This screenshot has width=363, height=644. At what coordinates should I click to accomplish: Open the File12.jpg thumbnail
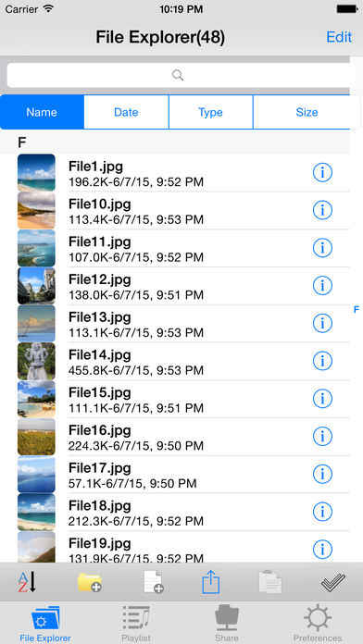(36, 286)
